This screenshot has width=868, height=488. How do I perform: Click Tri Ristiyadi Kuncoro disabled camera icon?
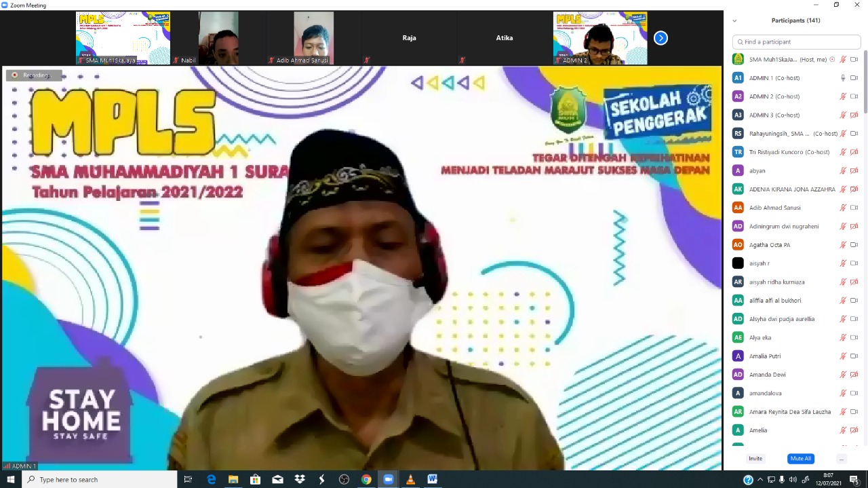click(x=854, y=152)
